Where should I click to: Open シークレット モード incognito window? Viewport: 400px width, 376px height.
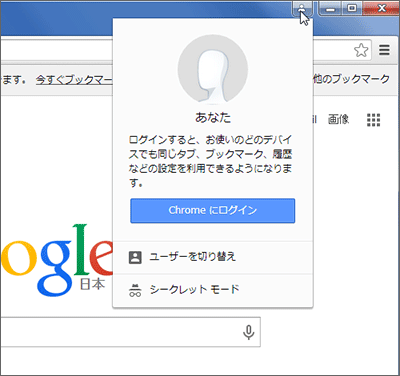[x=213, y=290]
